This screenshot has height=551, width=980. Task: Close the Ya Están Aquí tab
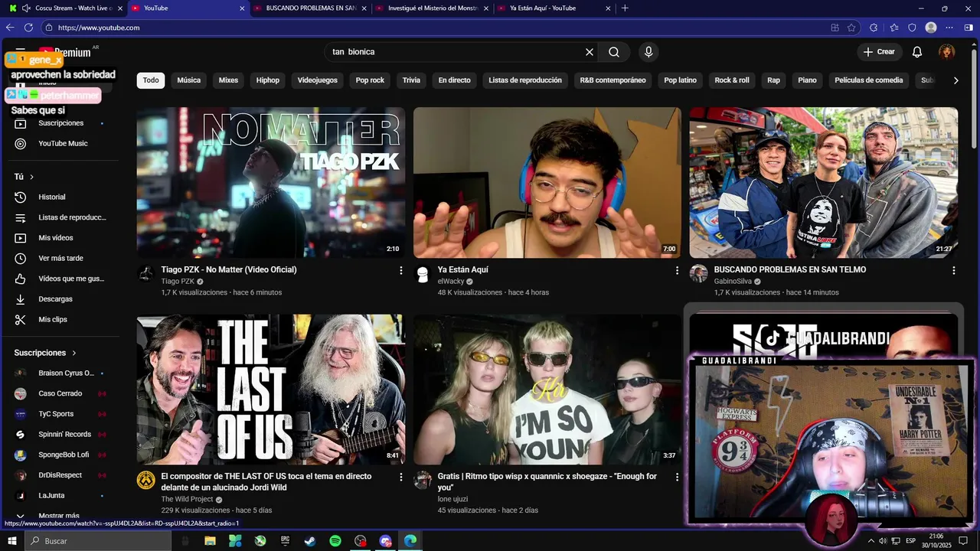609,8
